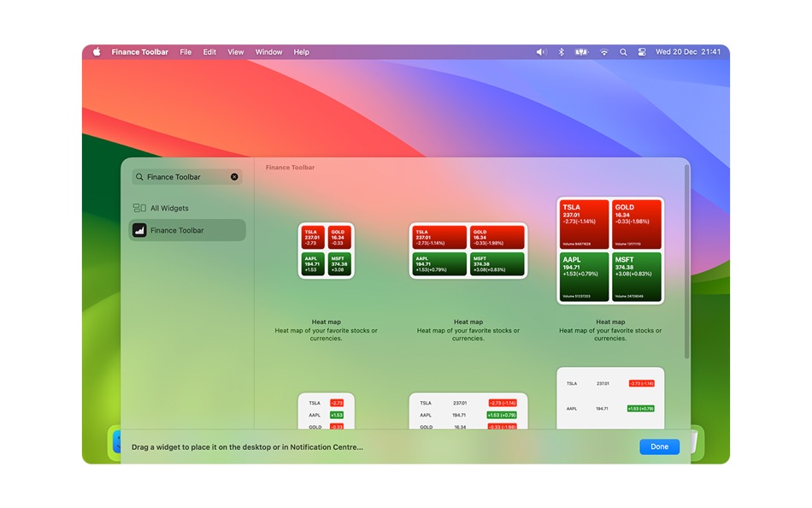The width and height of the screenshot is (812, 508).
Task: Open the Finance Toolbar app menu
Action: pyautogui.click(x=140, y=52)
